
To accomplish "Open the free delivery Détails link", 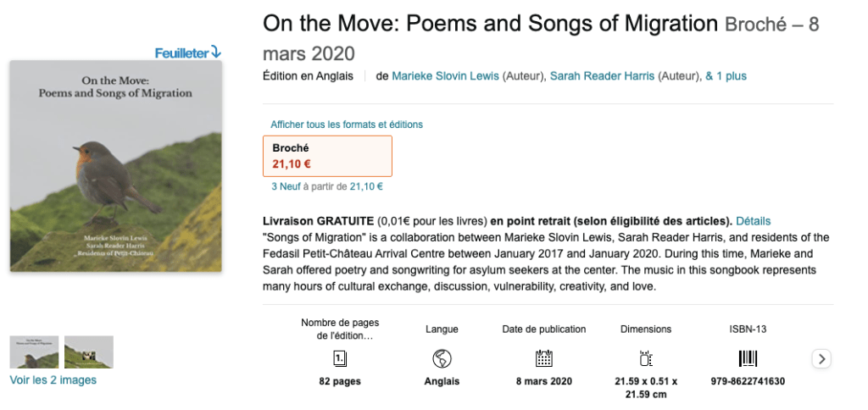I will [x=753, y=221].
